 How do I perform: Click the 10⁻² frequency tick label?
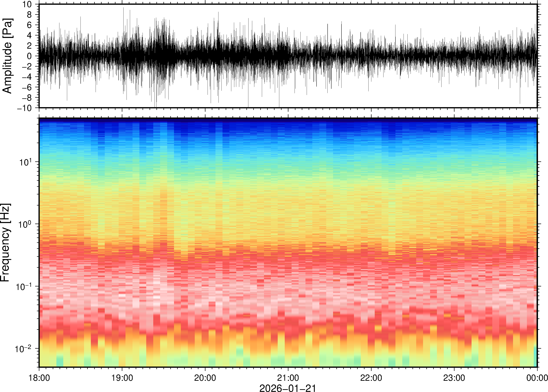pyautogui.click(x=23, y=348)
